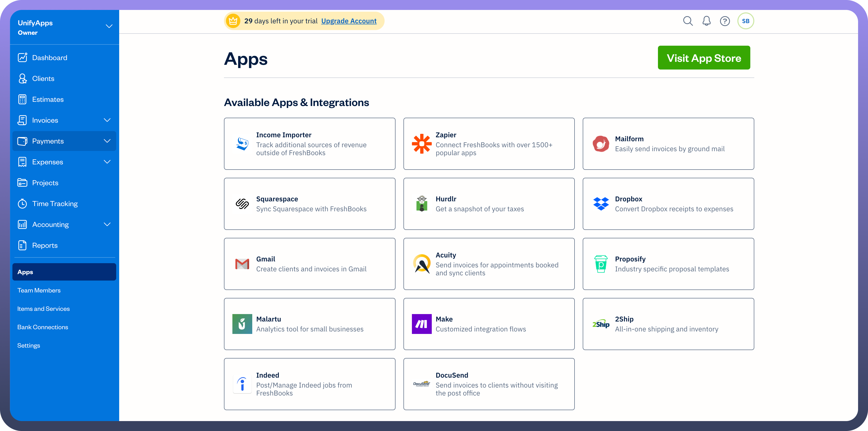Screen dimensions: 868x431
Task: Click the Upgrade Account link
Action: tap(349, 21)
